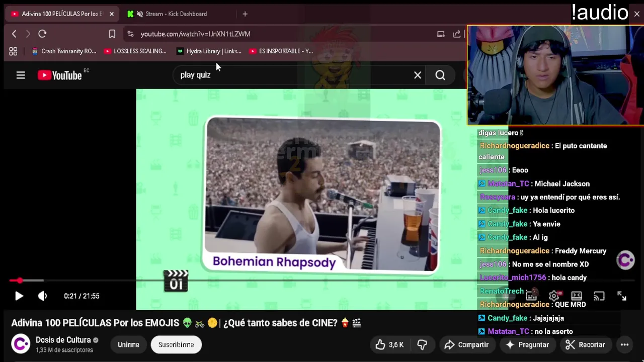
Task: Open the YouTube hamburger guide menu
Action: (21, 75)
